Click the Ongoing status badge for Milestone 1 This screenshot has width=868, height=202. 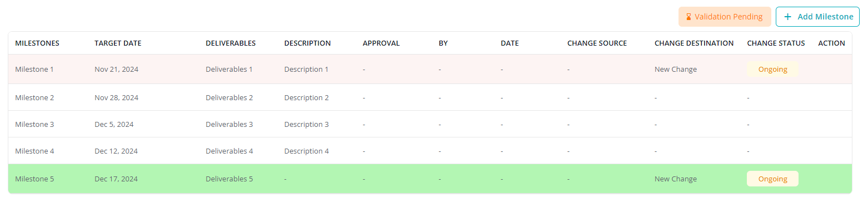coord(772,70)
